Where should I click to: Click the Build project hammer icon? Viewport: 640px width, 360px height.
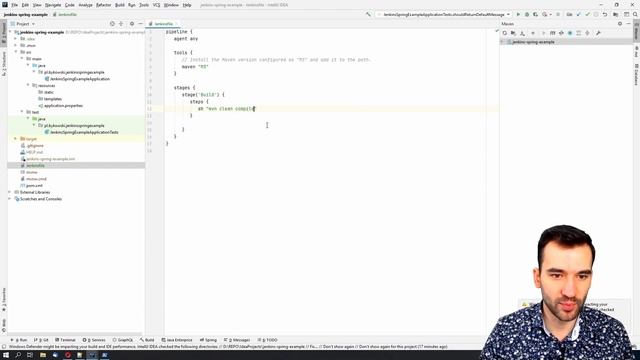(x=368, y=14)
